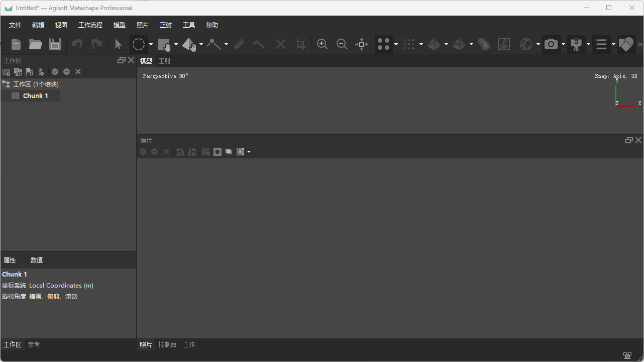Undo the last action
Image resolution: width=644 pixels, height=362 pixels.
[x=76, y=44]
